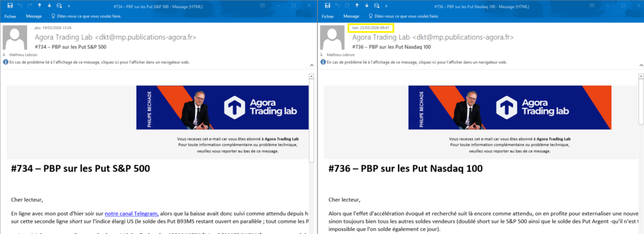644x234 pixels.
Task: Click Redo in the #736 window toolbar
Action: (347, 6)
